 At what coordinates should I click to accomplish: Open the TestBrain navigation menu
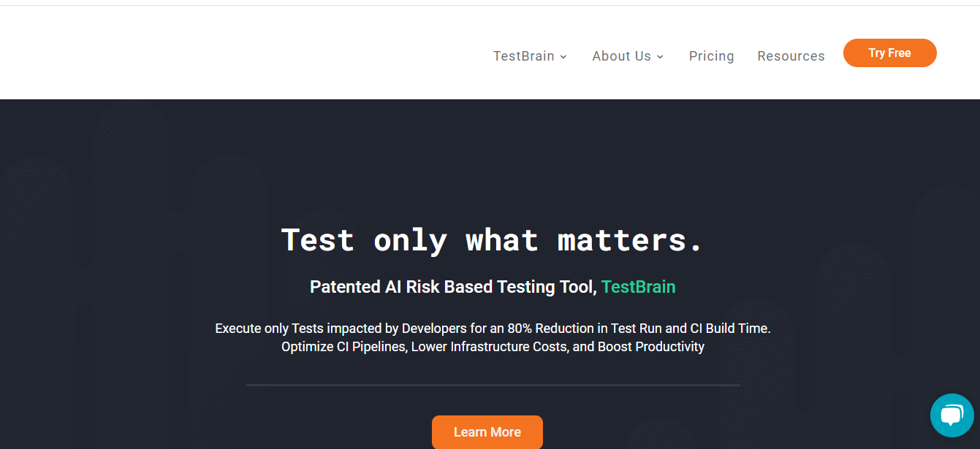pos(523,56)
